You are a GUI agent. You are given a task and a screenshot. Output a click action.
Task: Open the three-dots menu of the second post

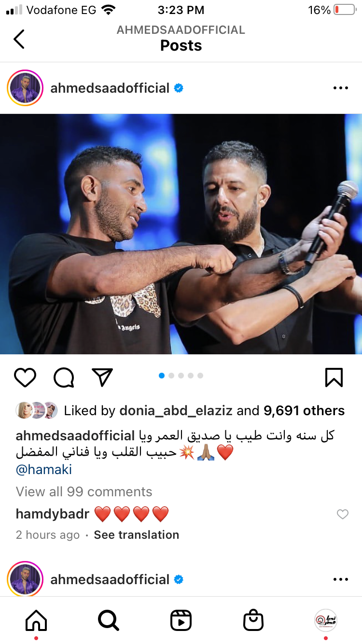pos(341,579)
